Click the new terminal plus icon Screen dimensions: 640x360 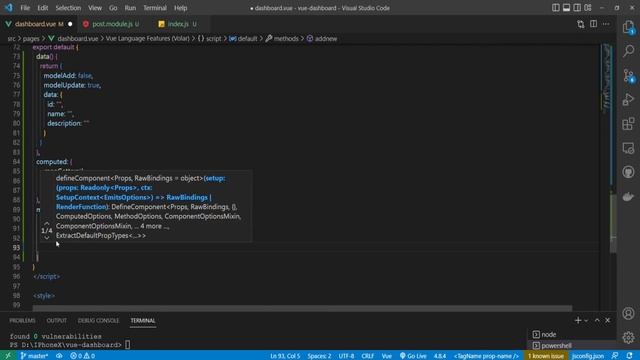tap(578, 320)
